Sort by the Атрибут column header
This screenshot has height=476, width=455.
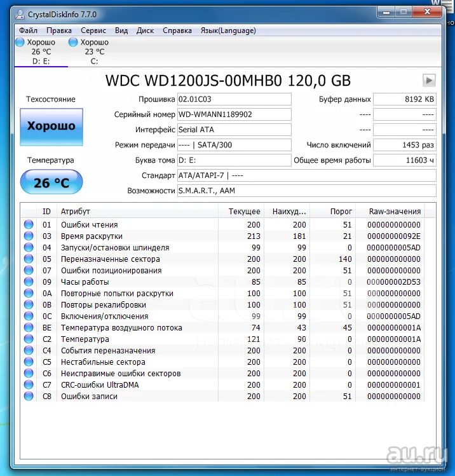pos(137,211)
